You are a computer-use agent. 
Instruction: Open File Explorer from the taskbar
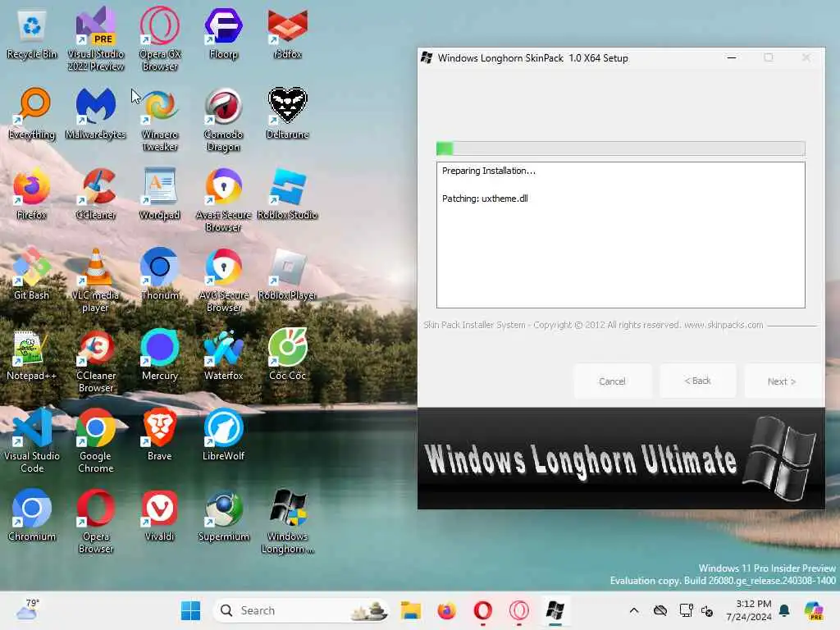[x=410, y=610]
